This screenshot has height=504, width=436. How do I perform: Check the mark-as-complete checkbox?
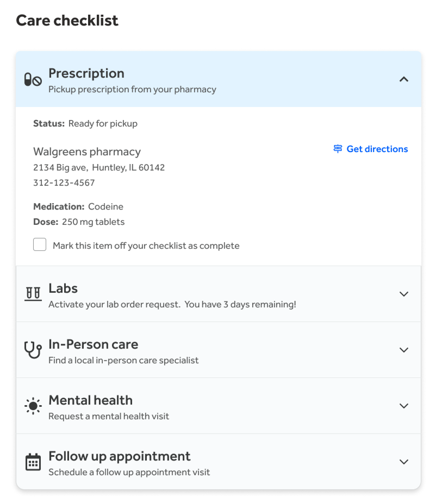click(39, 245)
